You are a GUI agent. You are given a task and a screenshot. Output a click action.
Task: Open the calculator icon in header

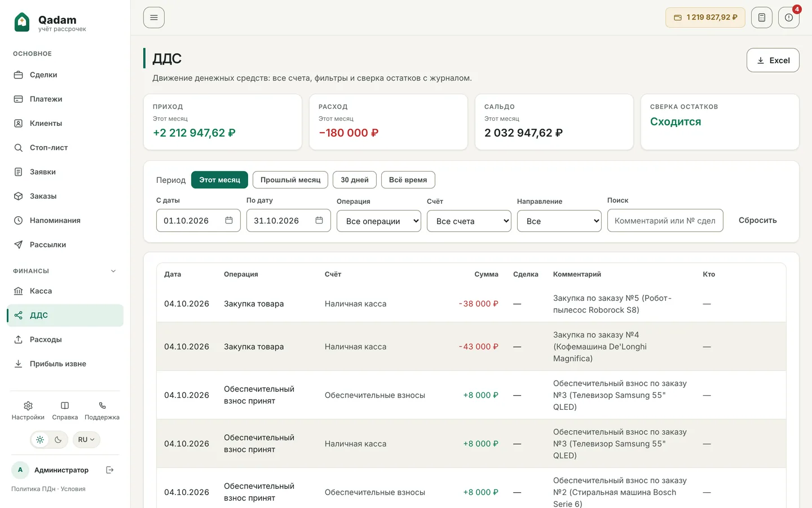(761, 17)
